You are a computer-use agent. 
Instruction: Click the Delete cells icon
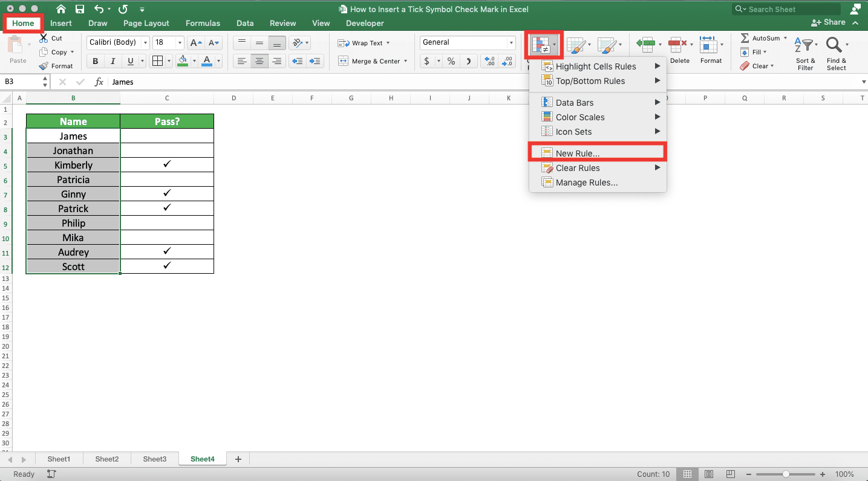click(677, 45)
